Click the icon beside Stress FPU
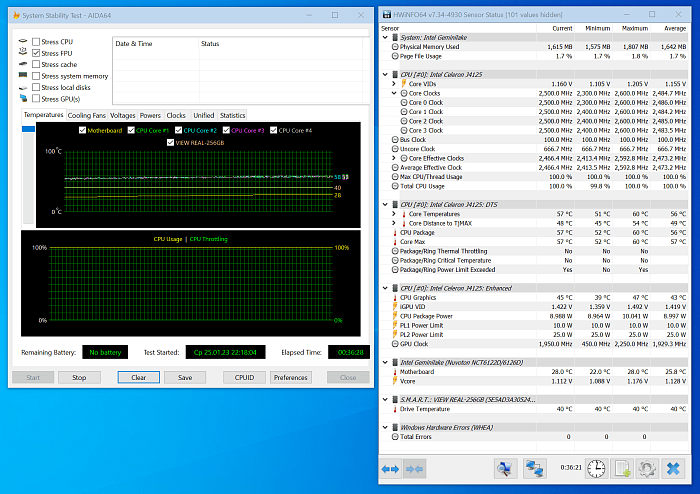 click(x=23, y=52)
